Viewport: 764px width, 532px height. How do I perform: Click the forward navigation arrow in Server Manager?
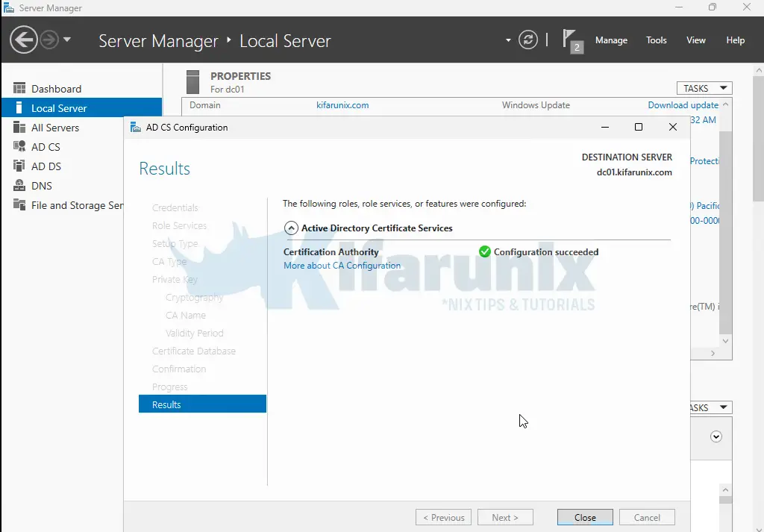pyautogui.click(x=48, y=40)
